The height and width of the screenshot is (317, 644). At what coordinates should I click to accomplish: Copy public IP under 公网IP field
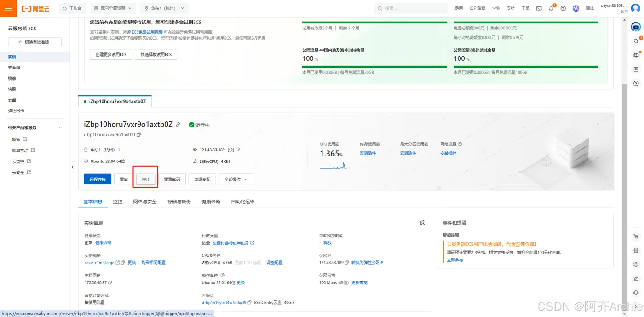pyautogui.click(x=347, y=262)
